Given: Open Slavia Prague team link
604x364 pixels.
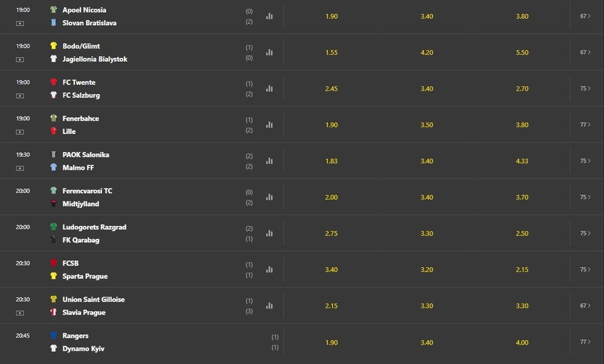Looking at the screenshot, I should click(84, 313).
